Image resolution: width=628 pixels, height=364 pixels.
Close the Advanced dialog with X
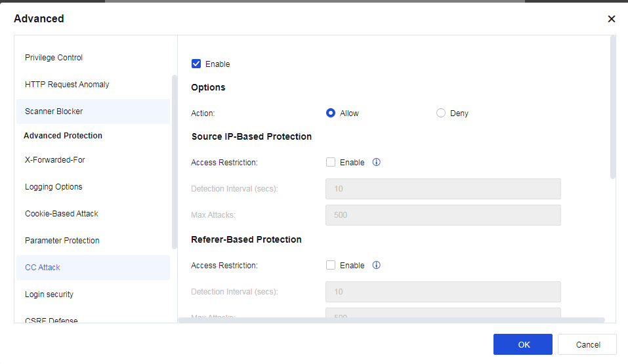[611, 19]
